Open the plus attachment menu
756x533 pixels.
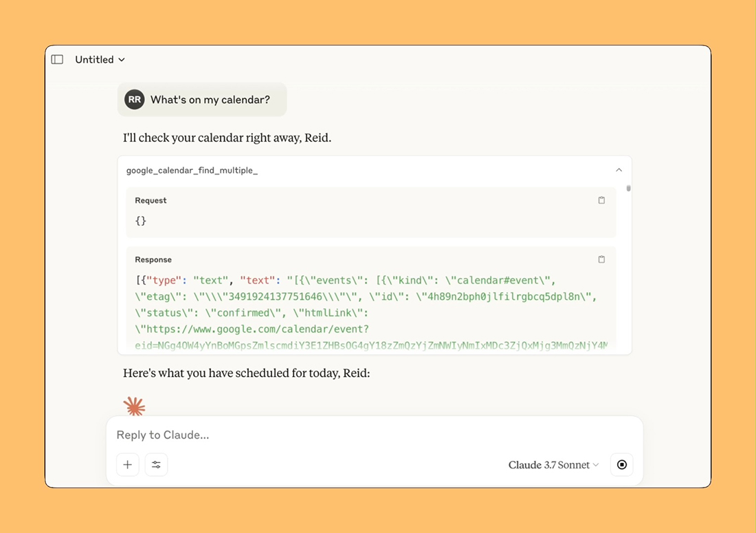tap(128, 465)
